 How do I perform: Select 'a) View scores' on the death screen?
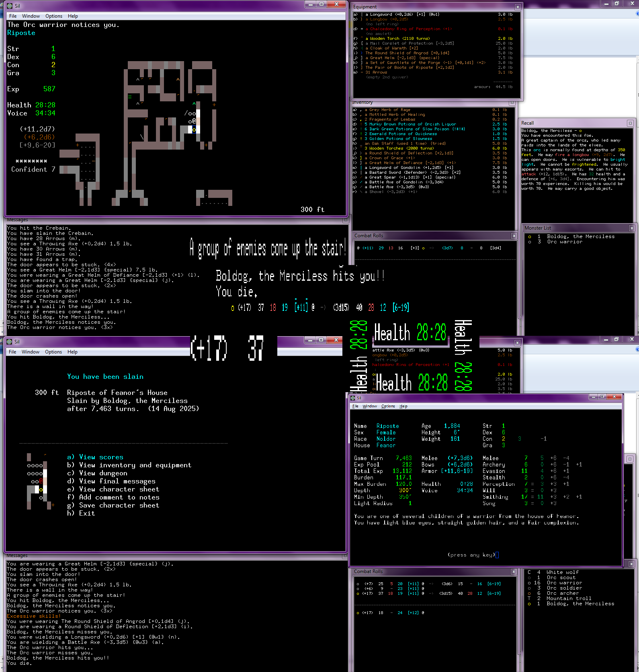(95, 457)
